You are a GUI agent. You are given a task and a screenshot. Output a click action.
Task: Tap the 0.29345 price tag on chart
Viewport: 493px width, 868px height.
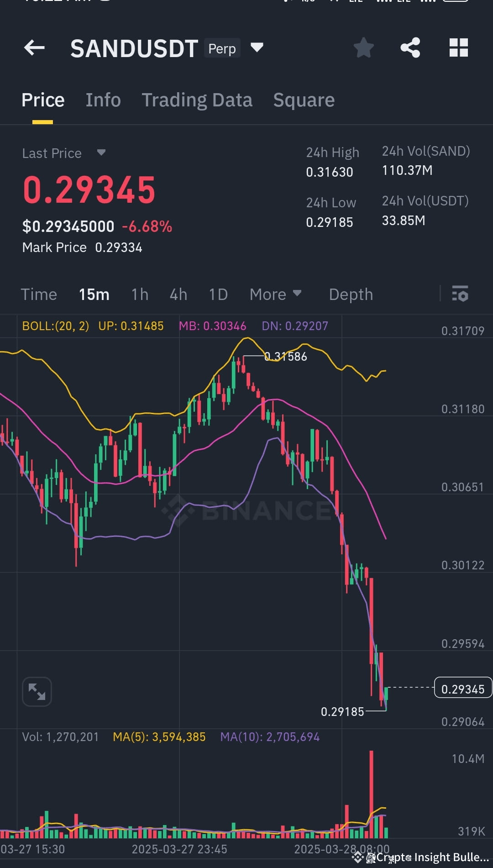[x=463, y=688]
